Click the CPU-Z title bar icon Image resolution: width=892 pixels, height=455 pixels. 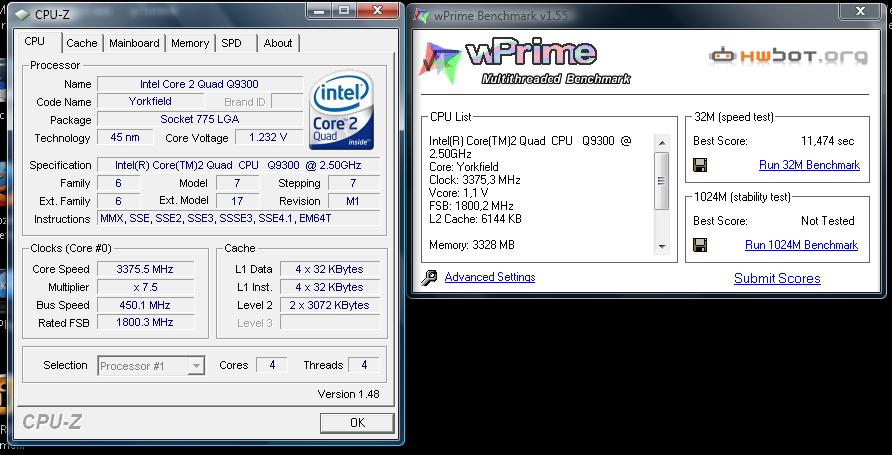(x=22, y=15)
